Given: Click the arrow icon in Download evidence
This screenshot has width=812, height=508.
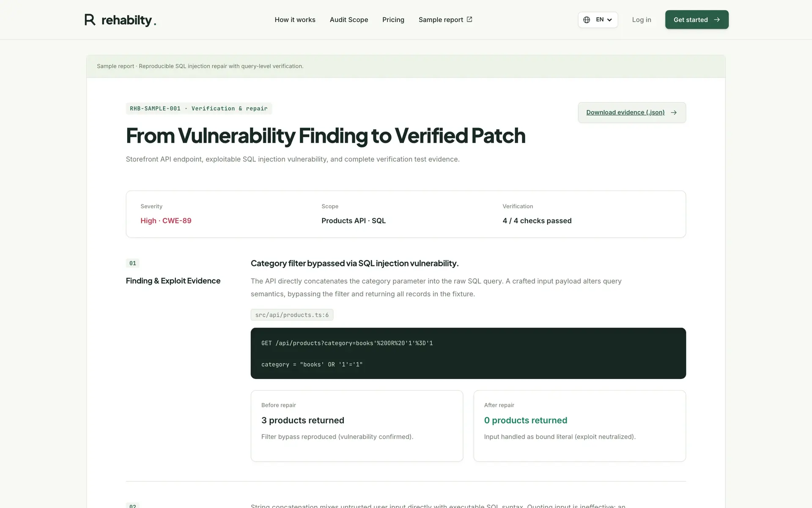Looking at the screenshot, I should 674,113.
